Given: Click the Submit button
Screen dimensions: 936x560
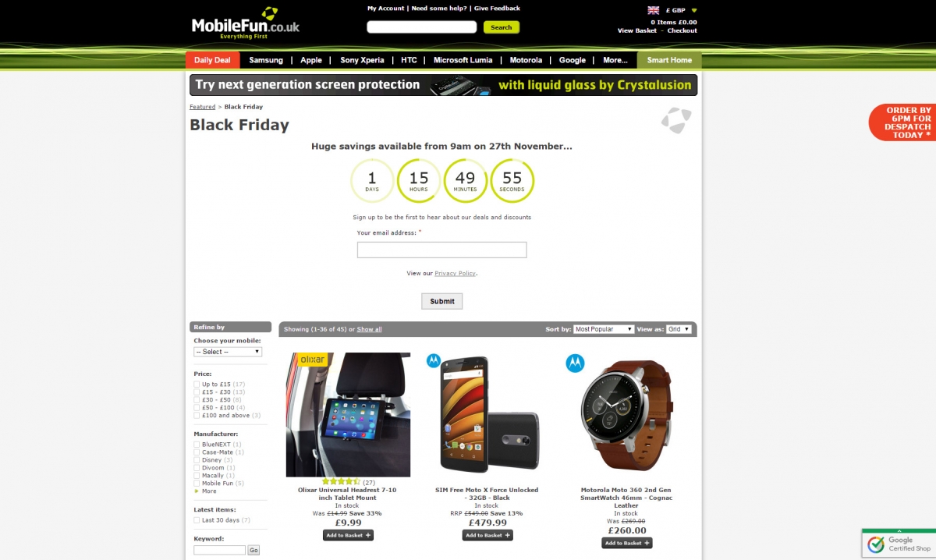Looking at the screenshot, I should coord(442,301).
